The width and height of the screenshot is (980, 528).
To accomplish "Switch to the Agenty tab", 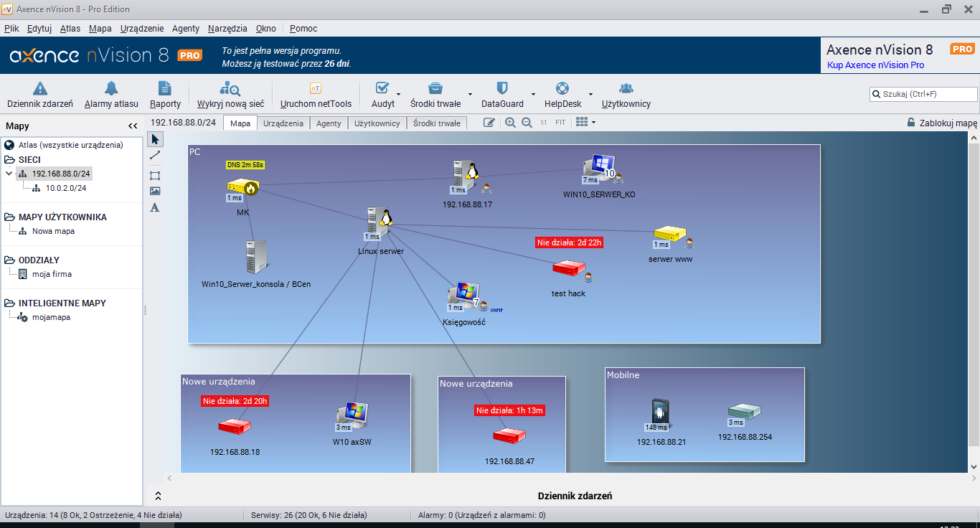I will click(329, 123).
